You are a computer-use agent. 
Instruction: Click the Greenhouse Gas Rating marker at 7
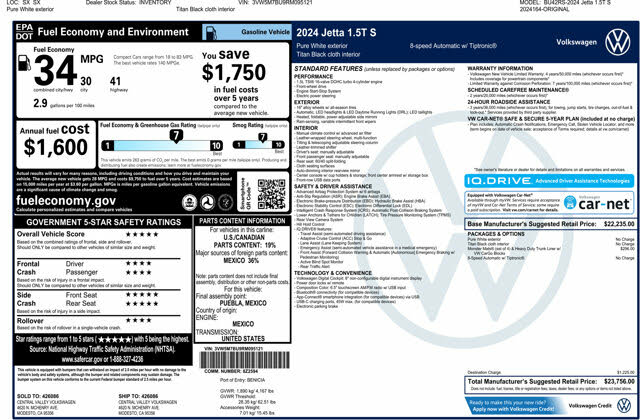[x=175, y=137]
